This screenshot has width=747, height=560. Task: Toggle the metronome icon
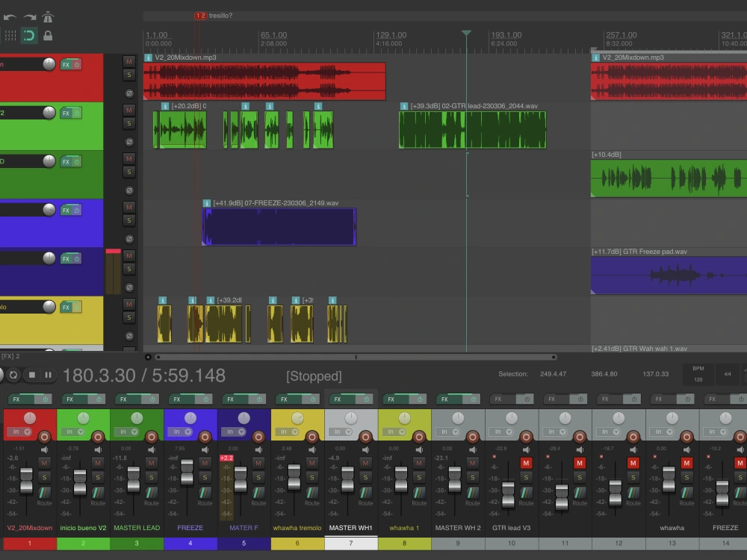[48, 17]
